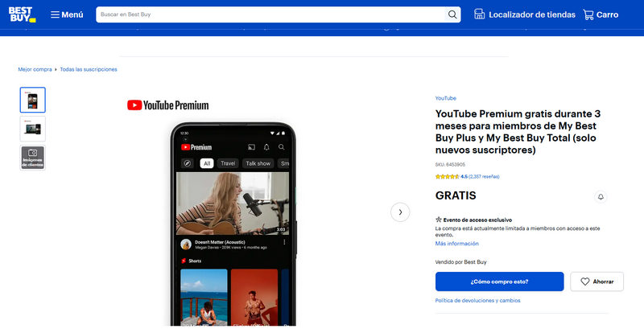This screenshot has height=333, width=644.
Task: Save item with the Ahorrar heart button
Action: [597, 282]
